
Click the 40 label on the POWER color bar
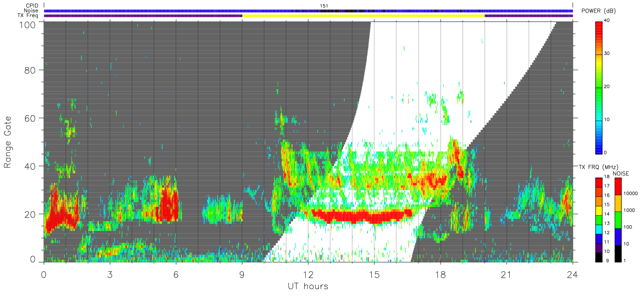[x=607, y=21]
